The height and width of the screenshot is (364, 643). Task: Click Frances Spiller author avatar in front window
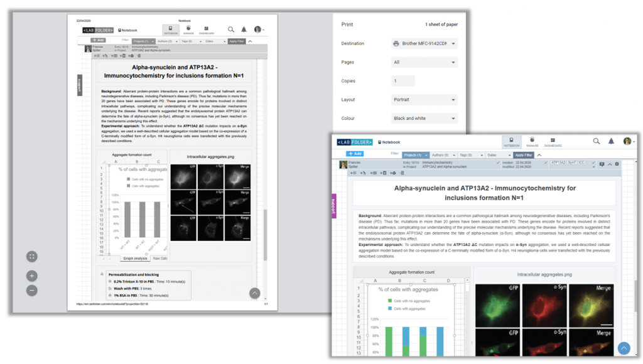pyautogui.click(x=343, y=165)
